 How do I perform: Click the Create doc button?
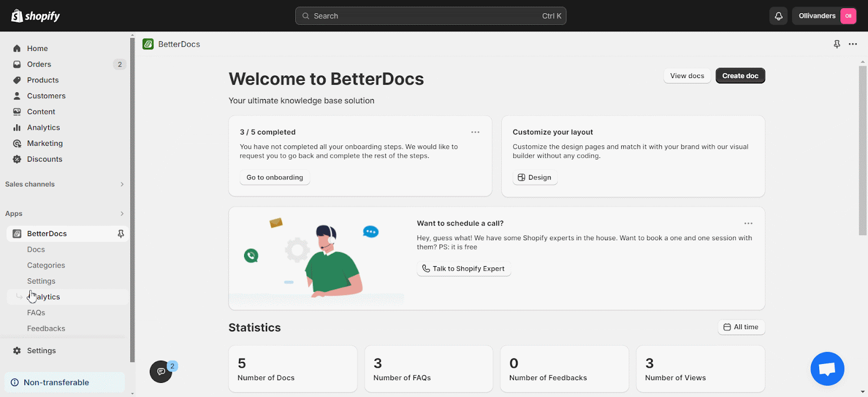740,76
